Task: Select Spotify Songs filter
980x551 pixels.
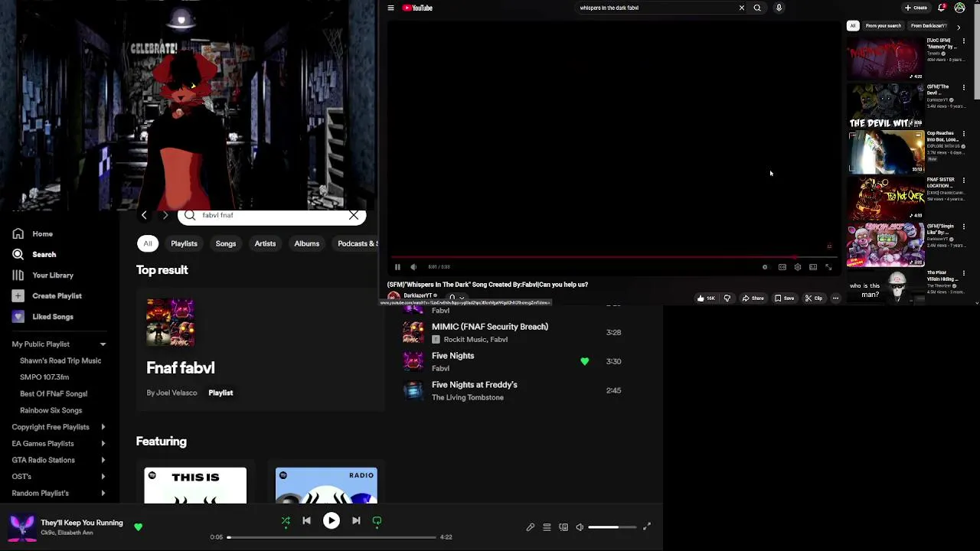Action: 226,243
